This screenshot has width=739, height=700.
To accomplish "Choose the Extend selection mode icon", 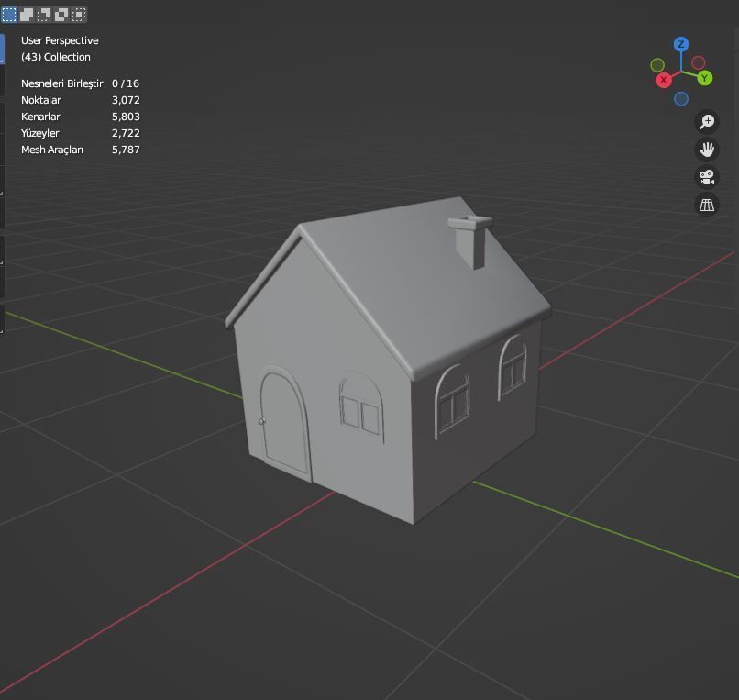I will (27, 15).
